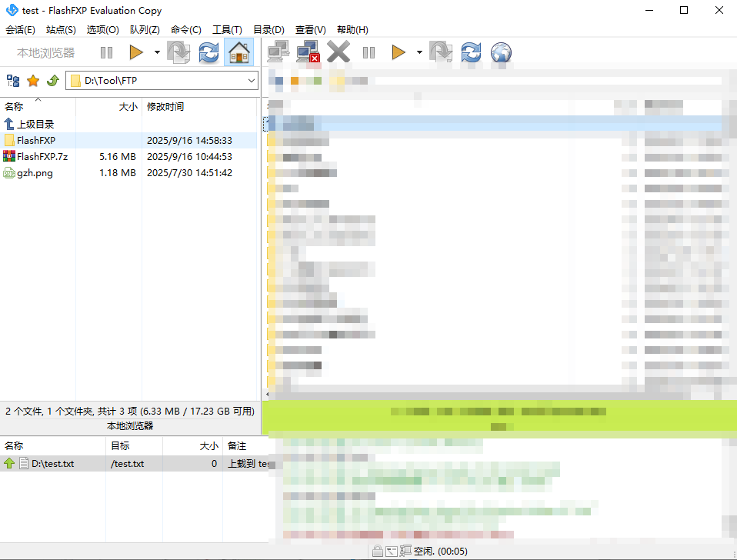Click the grayed curved-arrow icon beside local refresh
The width and height of the screenshot is (737, 560).
[x=178, y=52]
